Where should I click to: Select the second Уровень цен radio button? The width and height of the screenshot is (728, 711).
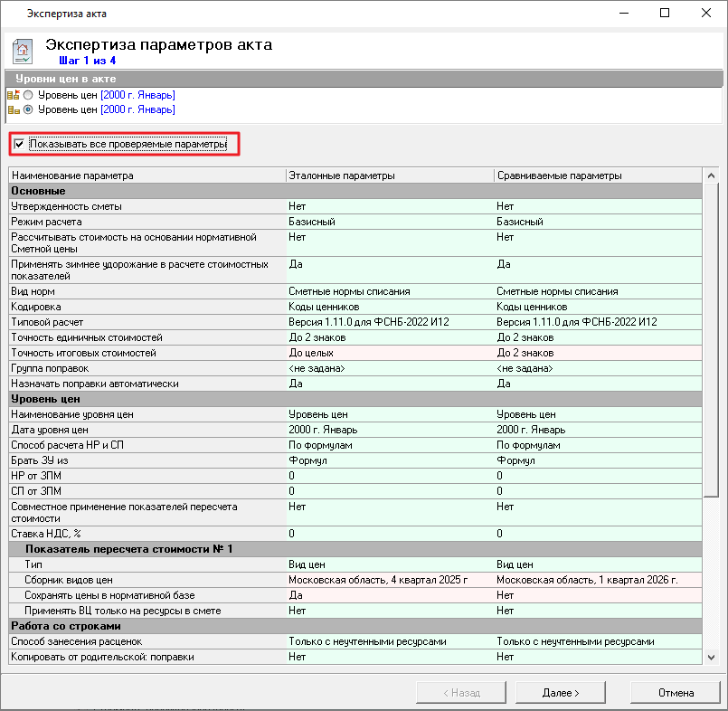coord(28,109)
